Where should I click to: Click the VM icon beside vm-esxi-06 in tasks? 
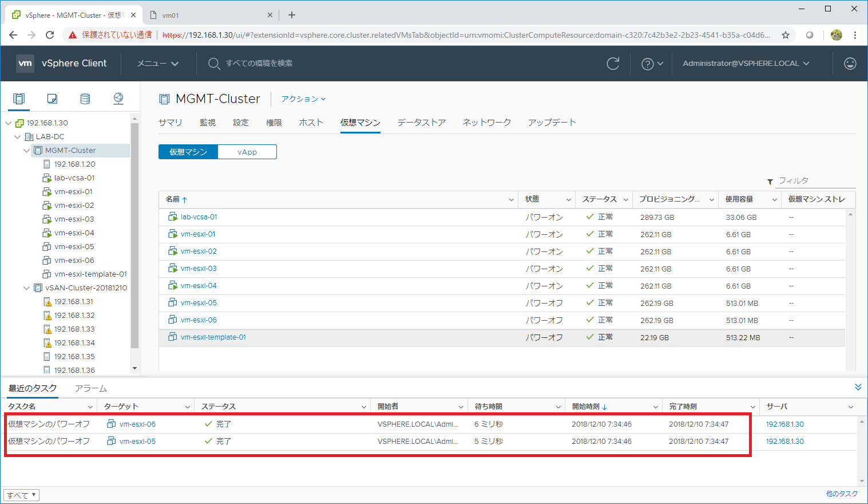tap(112, 424)
